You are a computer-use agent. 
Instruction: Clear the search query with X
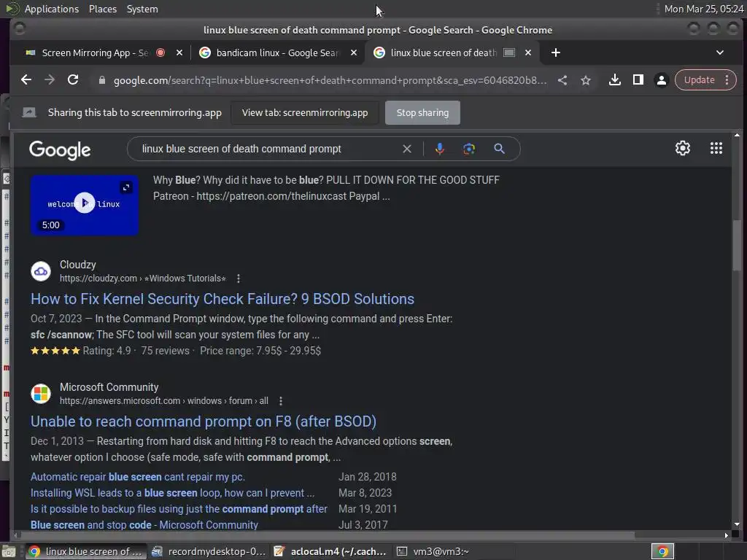tap(407, 149)
